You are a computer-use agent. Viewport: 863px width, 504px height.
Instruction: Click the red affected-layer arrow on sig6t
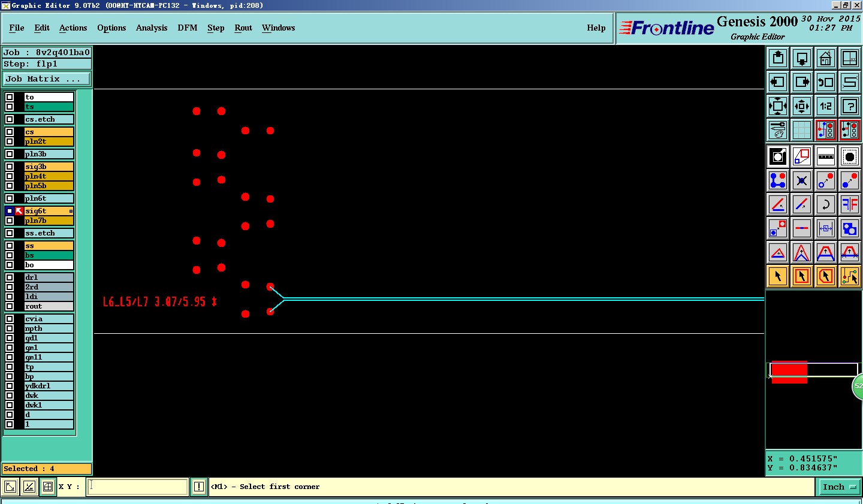click(x=19, y=211)
